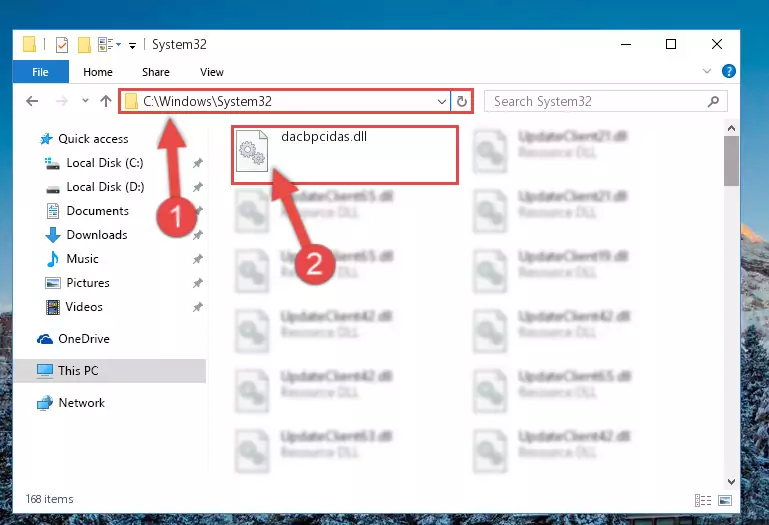Viewport: 769px width, 525px height.
Task: Click the vertical scrollbar thumb
Action: point(731,161)
